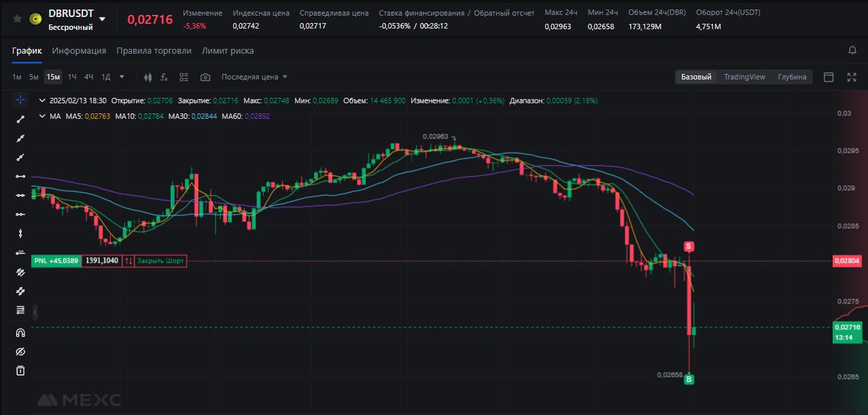This screenshot has width=868, height=415.
Task: Hide all drawings with the eye icon
Action: (x=20, y=352)
